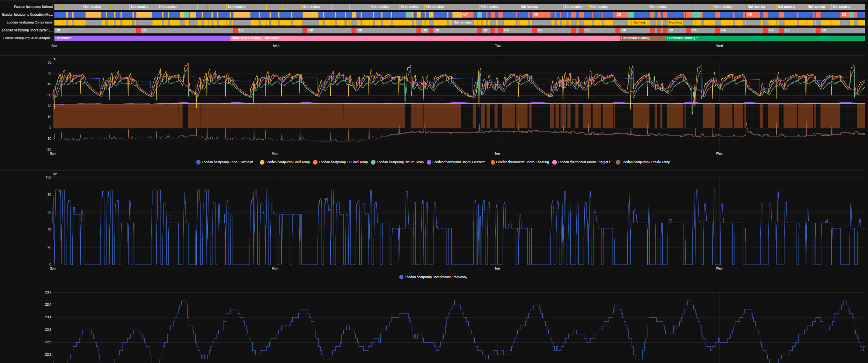
Task: Open the Ecodan heatpump Defrost row label
Action: tap(33, 7)
